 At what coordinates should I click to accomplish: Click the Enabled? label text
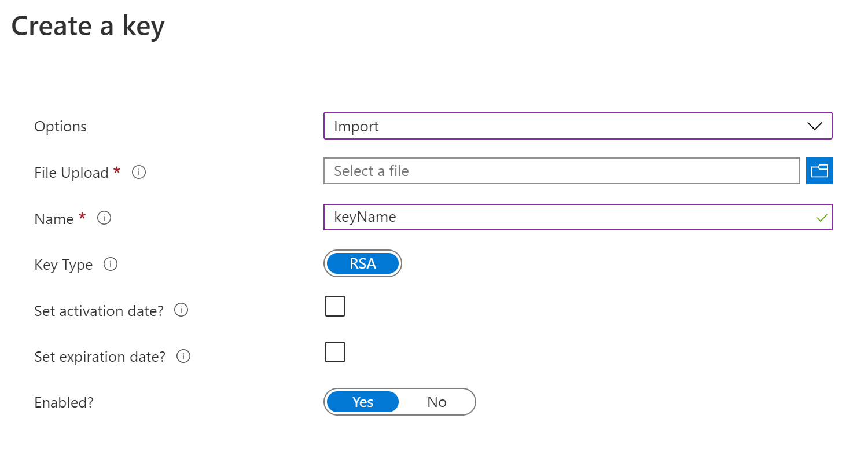(64, 402)
